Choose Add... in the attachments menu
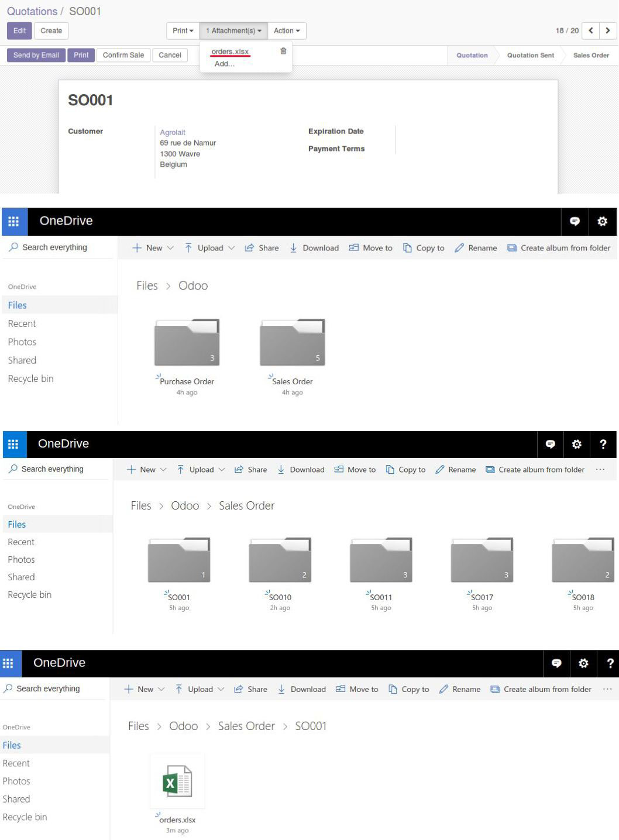 224,64
